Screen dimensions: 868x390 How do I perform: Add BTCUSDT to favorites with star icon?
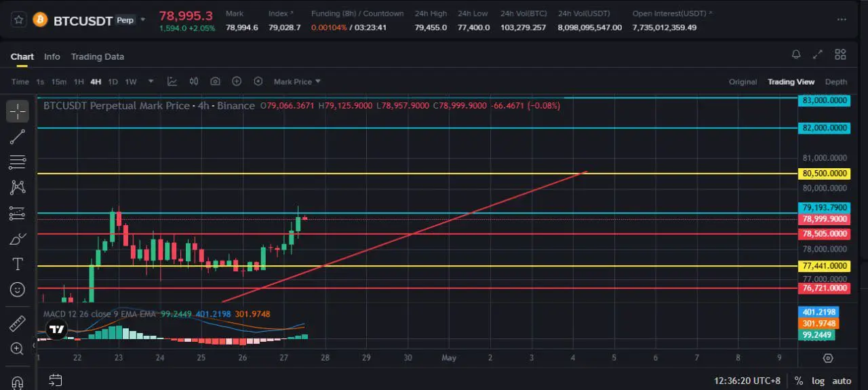coord(19,20)
